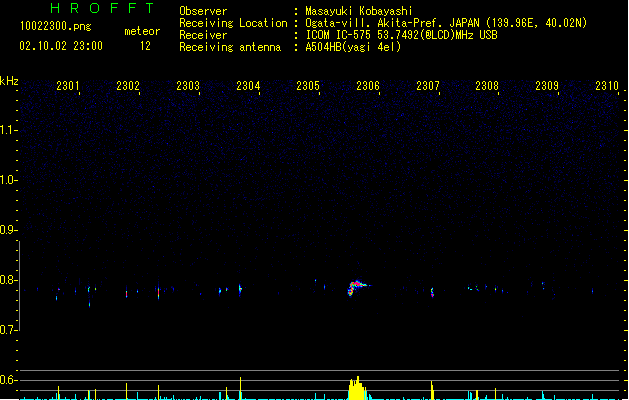
Task: Select the 2309 time marker
Action: point(547,85)
